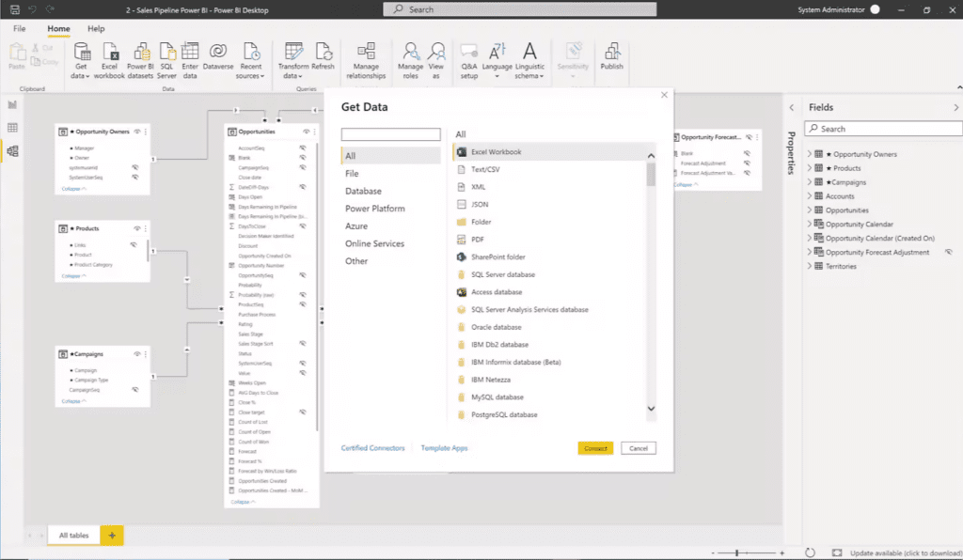Click the Get Data search box
Screen dimensions: 963x560
[x=390, y=134]
